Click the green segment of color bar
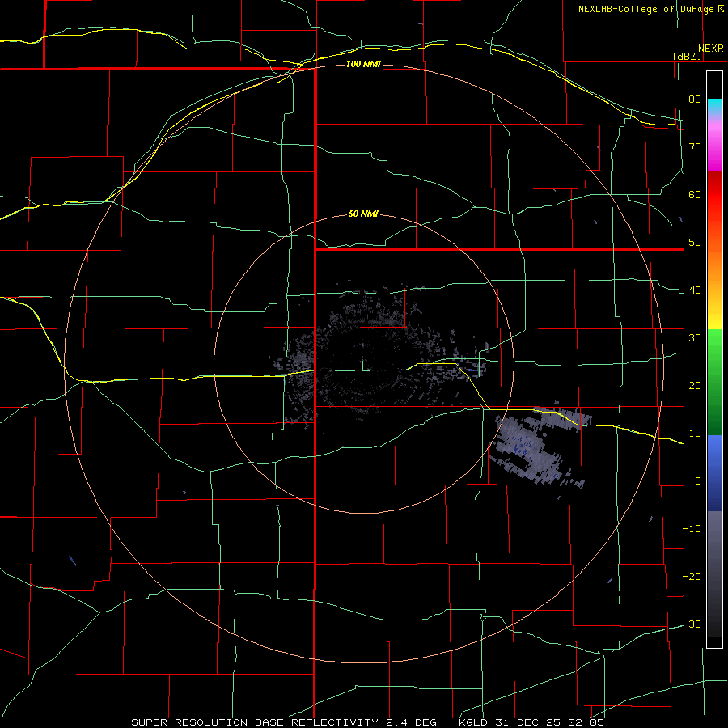Image resolution: width=728 pixels, height=728 pixels. [x=714, y=382]
